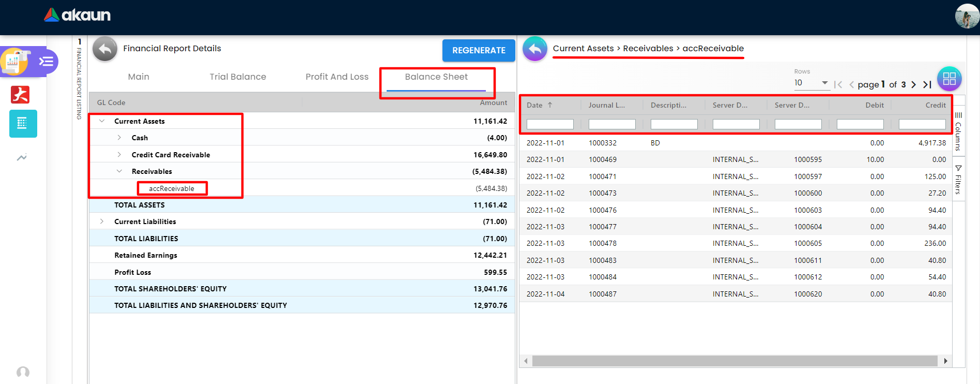Open the grid view icon button

pyautogui.click(x=949, y=79)
